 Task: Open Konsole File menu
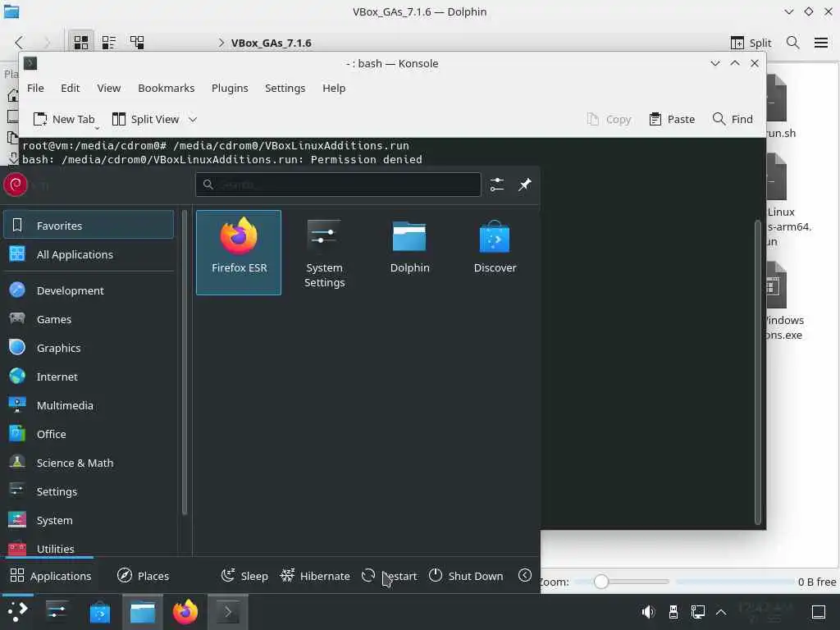click(x=35, y=88)
